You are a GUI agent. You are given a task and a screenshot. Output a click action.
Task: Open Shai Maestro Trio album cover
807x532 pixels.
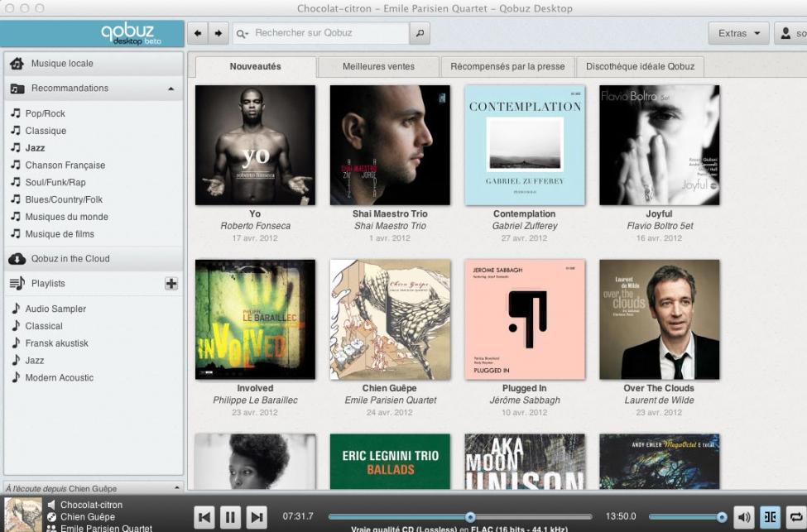tap(390, 145)
